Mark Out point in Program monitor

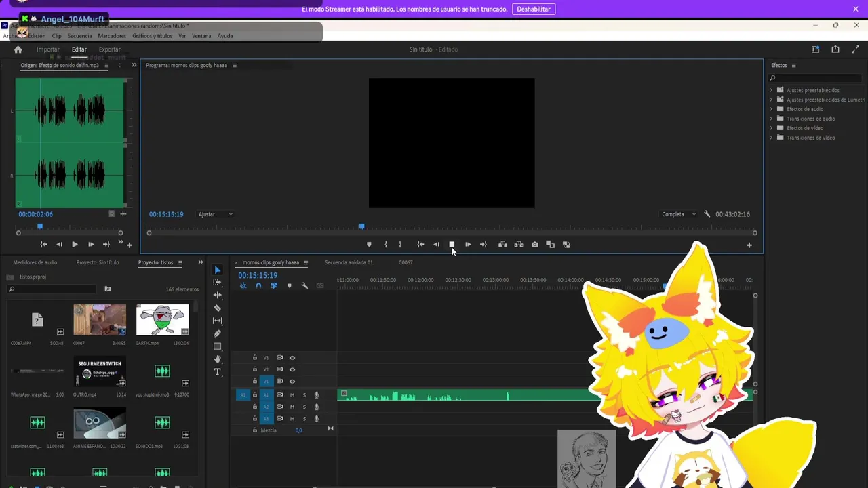(x=400, y=245)
